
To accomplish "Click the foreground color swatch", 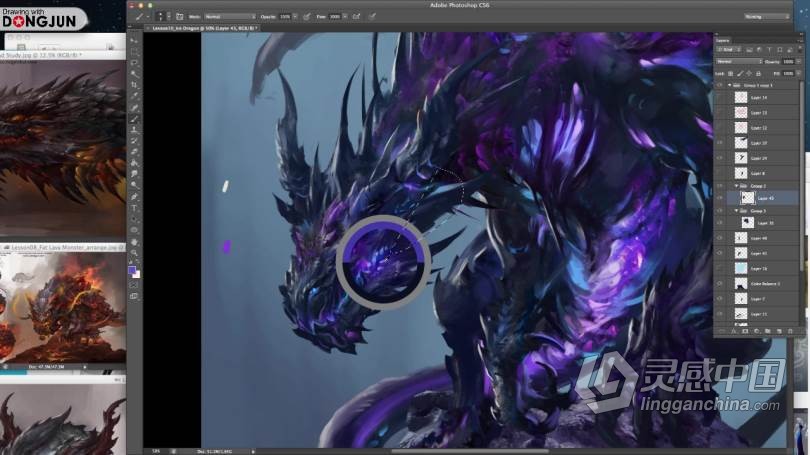I will (132, 270).
